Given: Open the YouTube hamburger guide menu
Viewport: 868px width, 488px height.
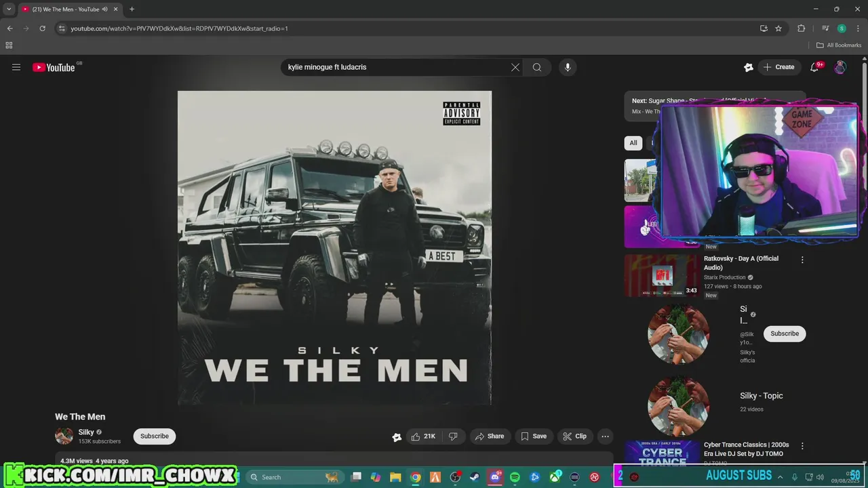Looking at the screenshot, I should [x=16, y=67].
